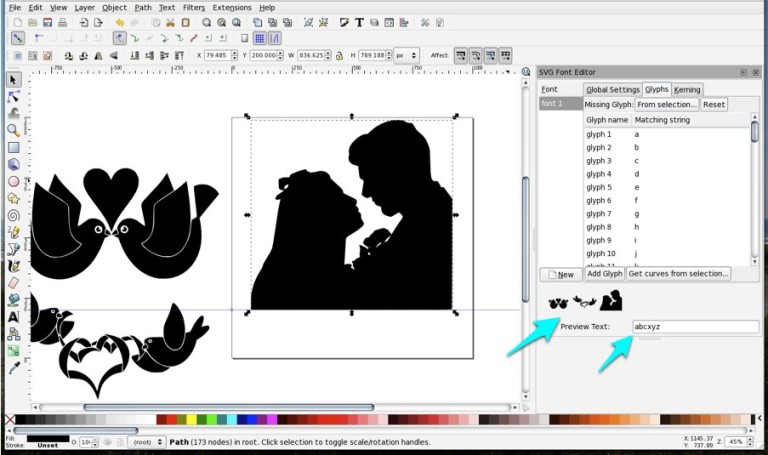Open the Filters menu

point(194,7)
